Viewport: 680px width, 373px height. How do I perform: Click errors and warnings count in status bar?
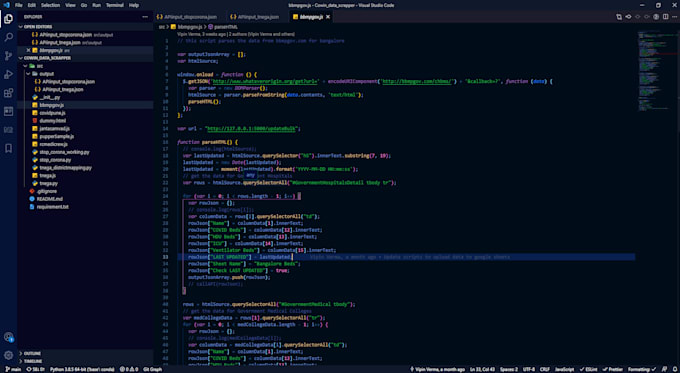129,370
